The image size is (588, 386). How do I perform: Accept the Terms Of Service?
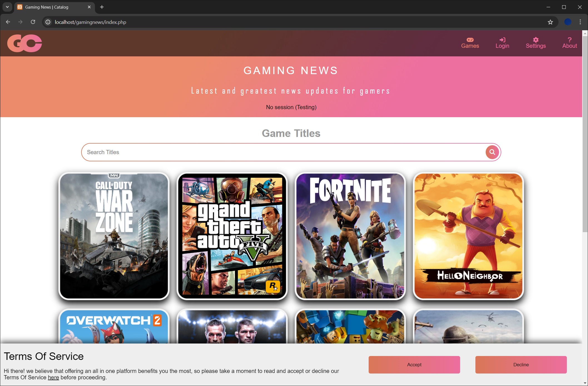[414, 365]
